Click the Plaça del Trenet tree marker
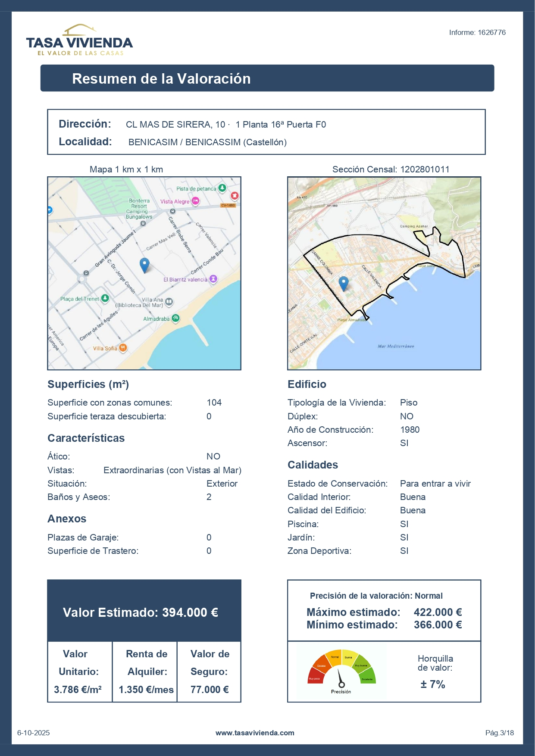Screen dimensions: 535x756 pos(105,298)
